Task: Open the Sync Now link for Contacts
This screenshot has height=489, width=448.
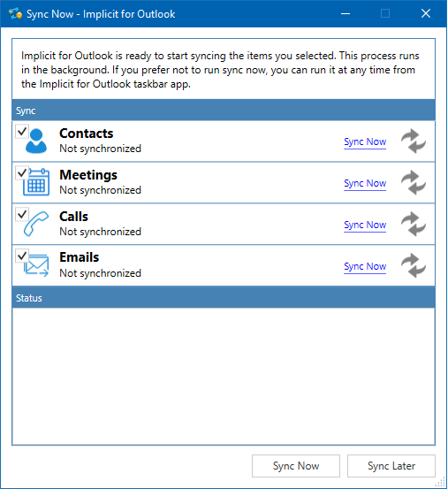Action: click(x=365, y=141)
